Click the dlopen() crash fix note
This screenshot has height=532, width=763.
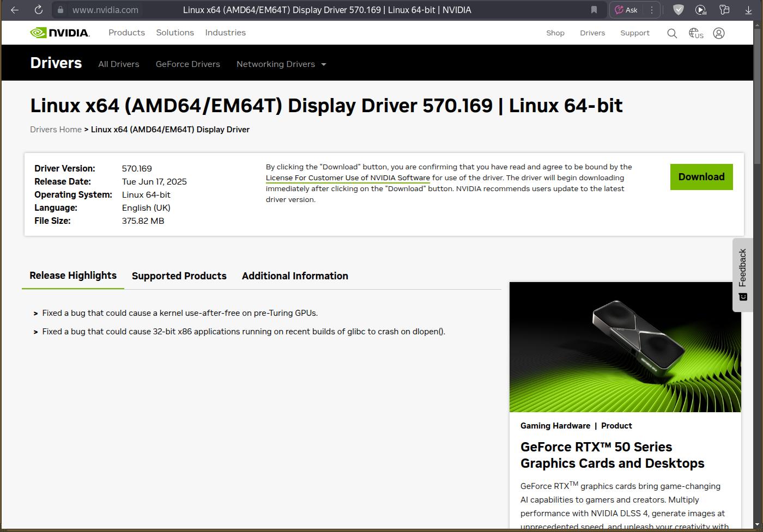coord(244,332)
